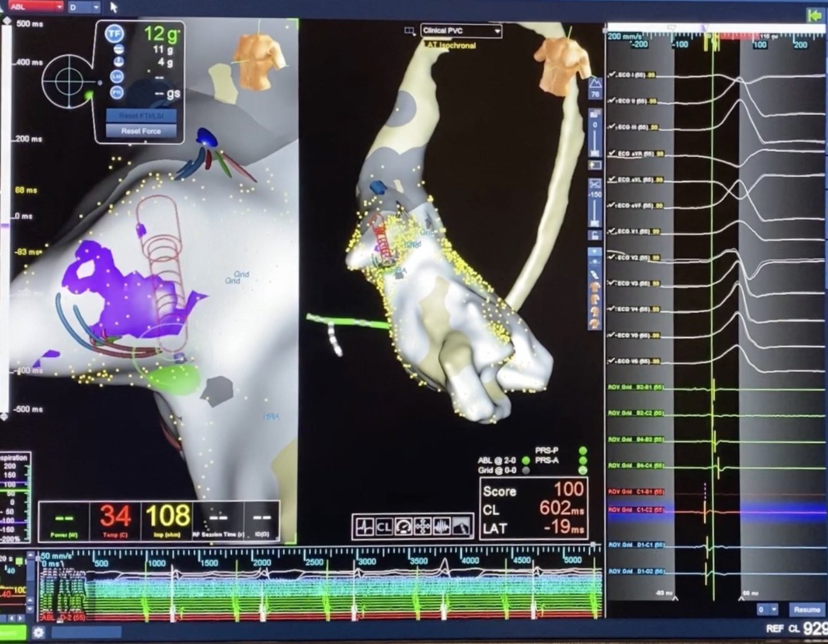Click the crossed-box icon above -150
Image resolution: width=828 pixels, height=644 pixels.
pyautogui.click(x=595, y=184)
